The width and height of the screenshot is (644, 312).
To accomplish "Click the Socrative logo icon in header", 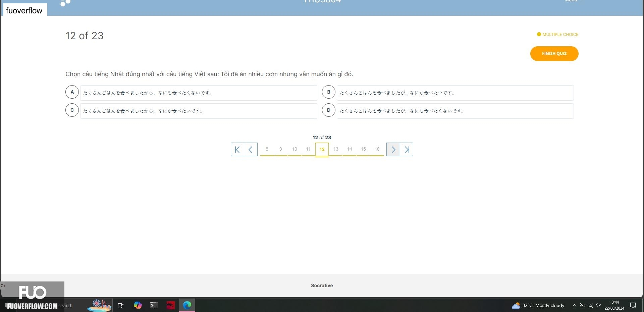I will tap(65, 3).
